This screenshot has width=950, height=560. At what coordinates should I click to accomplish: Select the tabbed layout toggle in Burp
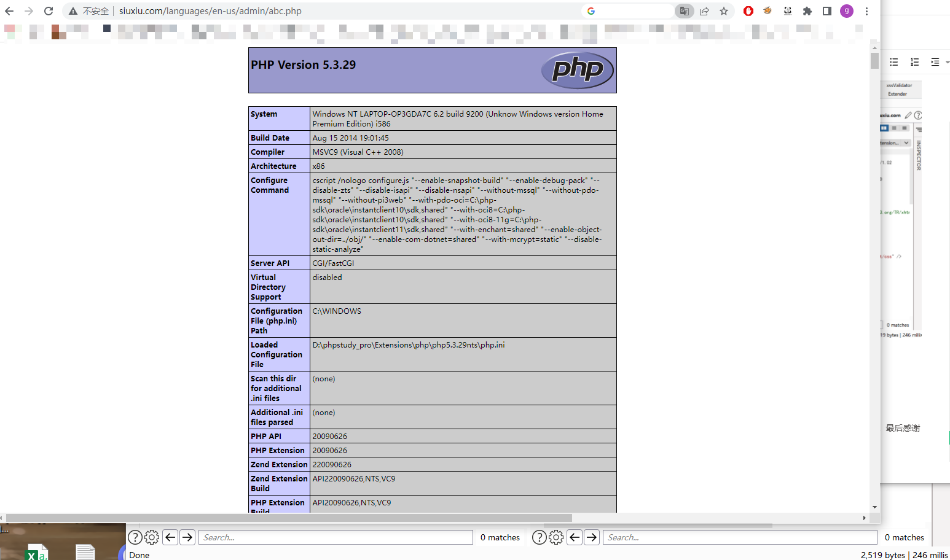tap(905, 128)
